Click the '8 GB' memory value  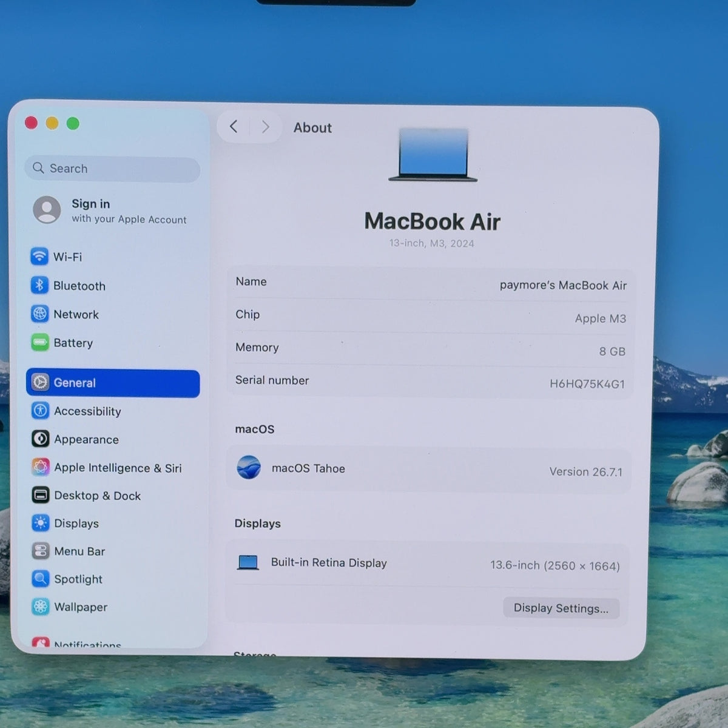point(612,351)
